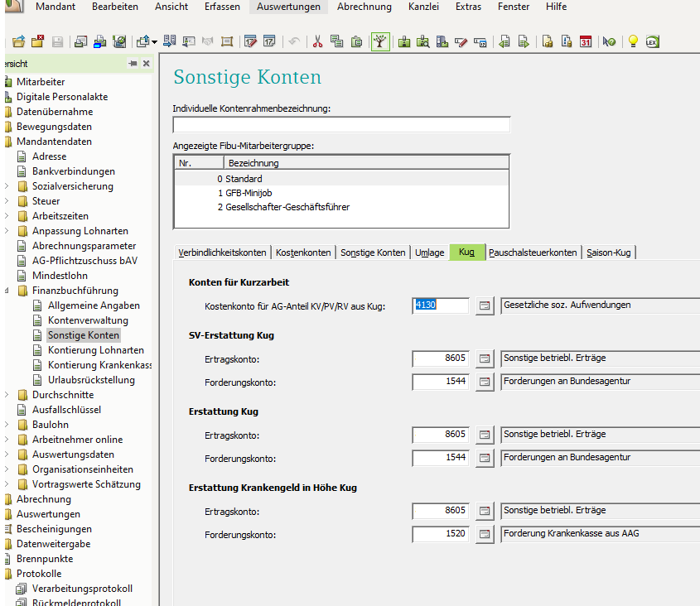The width and height of the screenshot is (700, 606).
Task: Open the Auswertungen menu
Action: coord(288,7)
